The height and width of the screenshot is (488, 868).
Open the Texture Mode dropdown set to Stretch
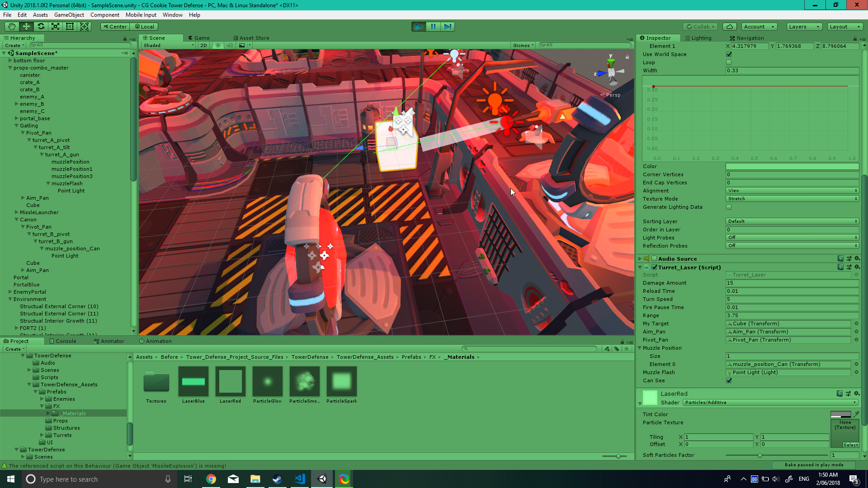(x=792, y=198)
